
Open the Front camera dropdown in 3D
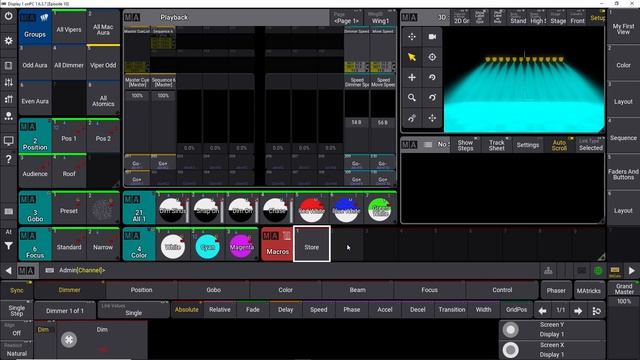(577, 18)
